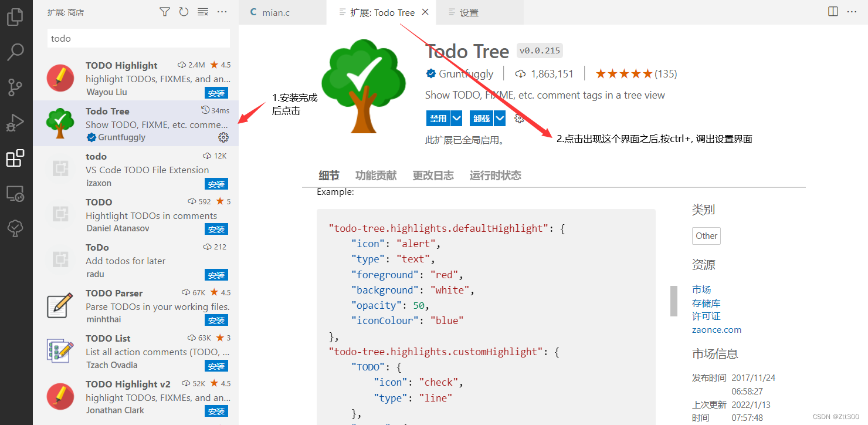The height and width of the screenshot is (425, 868).
Task: Install the izaxon todo extension
Action: click(x=216, y=184)
